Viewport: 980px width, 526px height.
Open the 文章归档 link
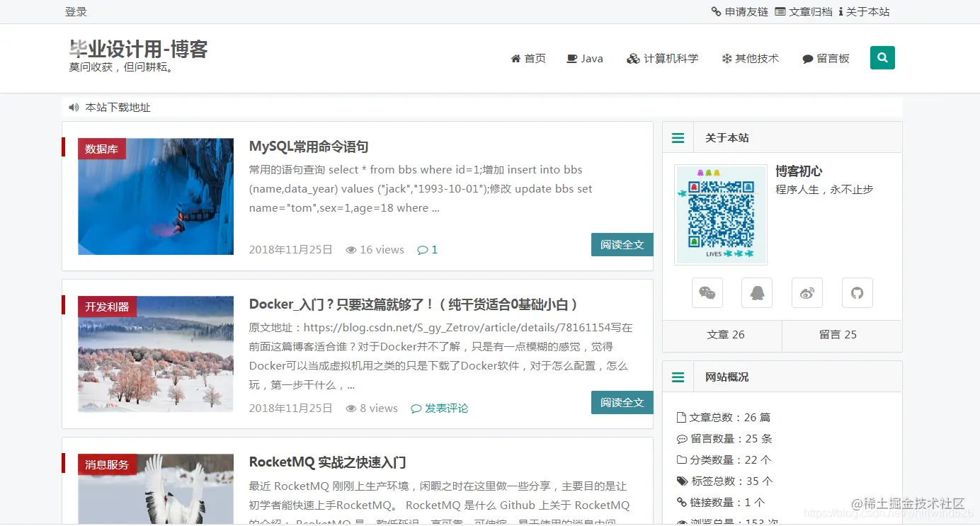pos(804,12)
